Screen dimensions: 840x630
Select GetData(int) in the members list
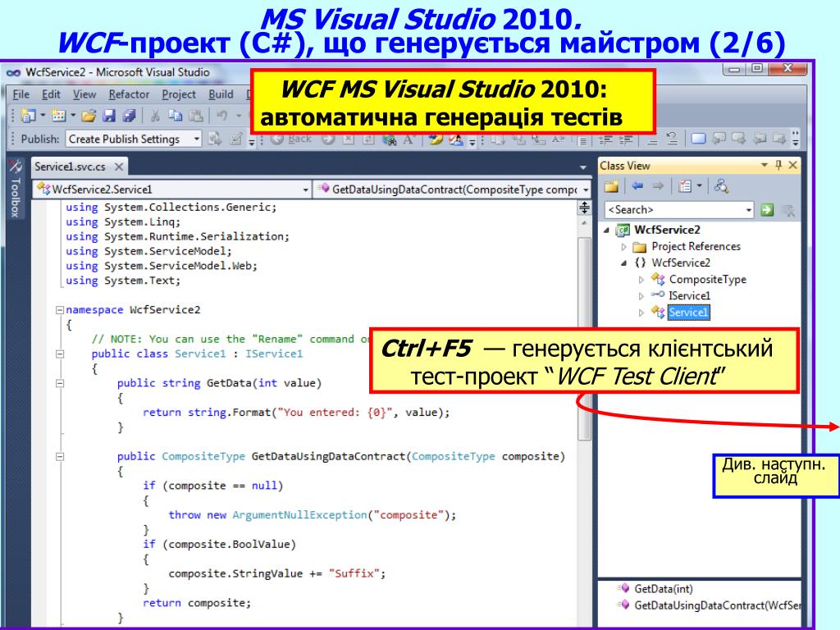(x=663, y=589)
